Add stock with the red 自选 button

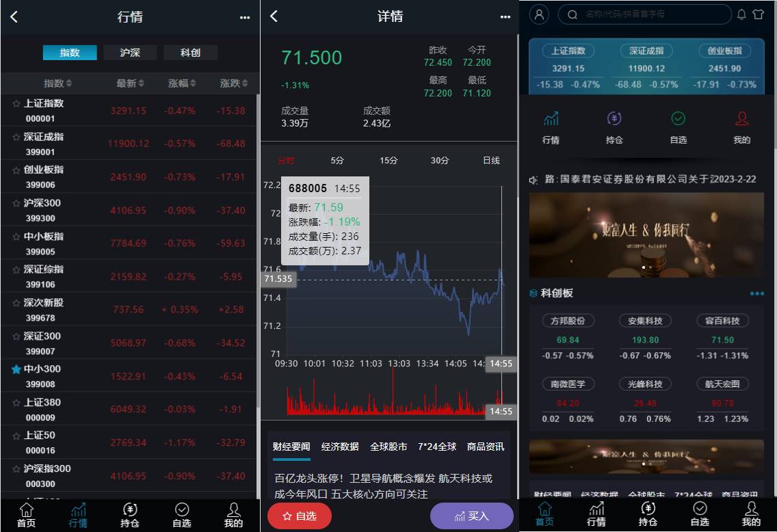point(300,516)
